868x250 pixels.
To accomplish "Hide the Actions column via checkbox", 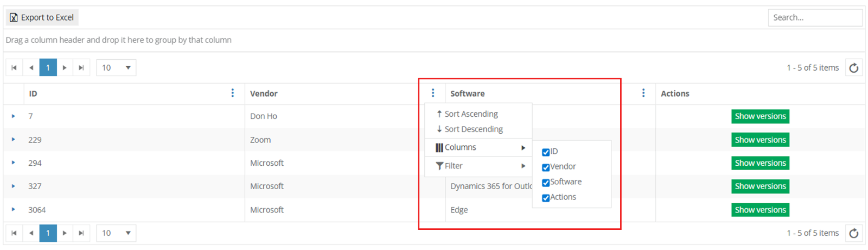I will [x=546, y=198].
